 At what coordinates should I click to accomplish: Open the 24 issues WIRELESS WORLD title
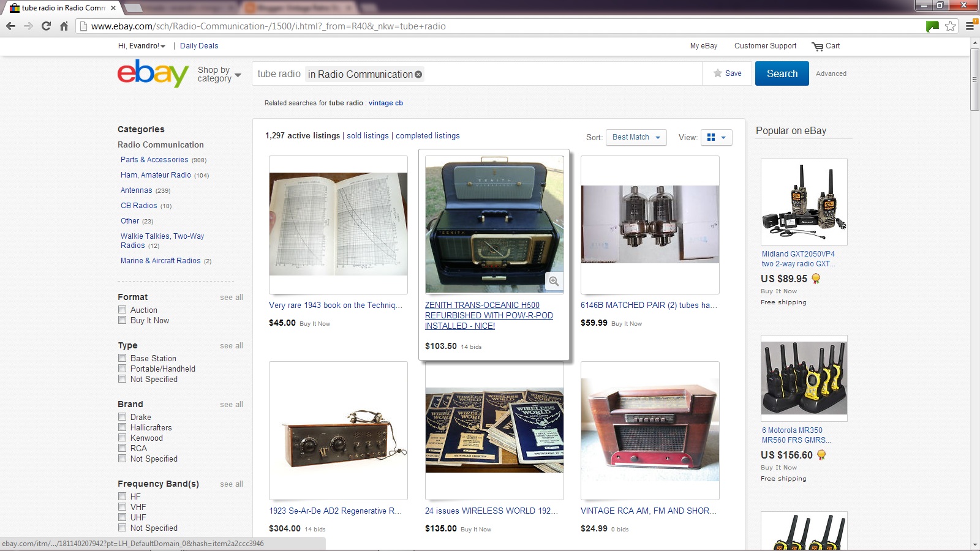pos(491,511)
